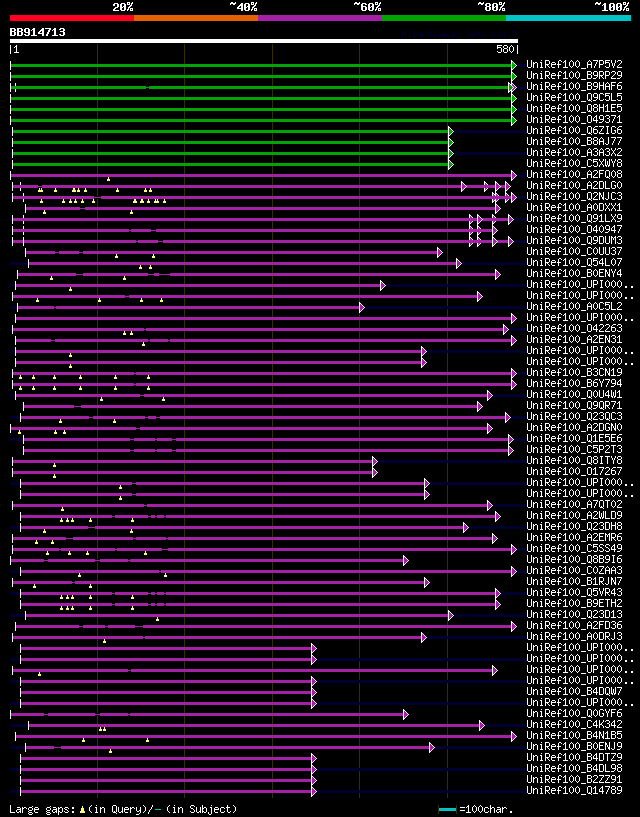Select the UniRef100_A0DXX1 label
This screenshot has height=817, width=640.
(574, 207)
